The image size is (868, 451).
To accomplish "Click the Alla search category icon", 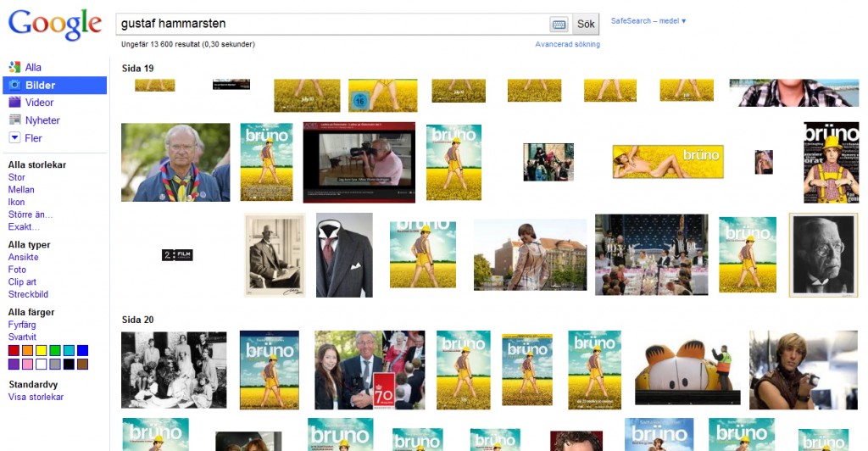I will [14, 67].
